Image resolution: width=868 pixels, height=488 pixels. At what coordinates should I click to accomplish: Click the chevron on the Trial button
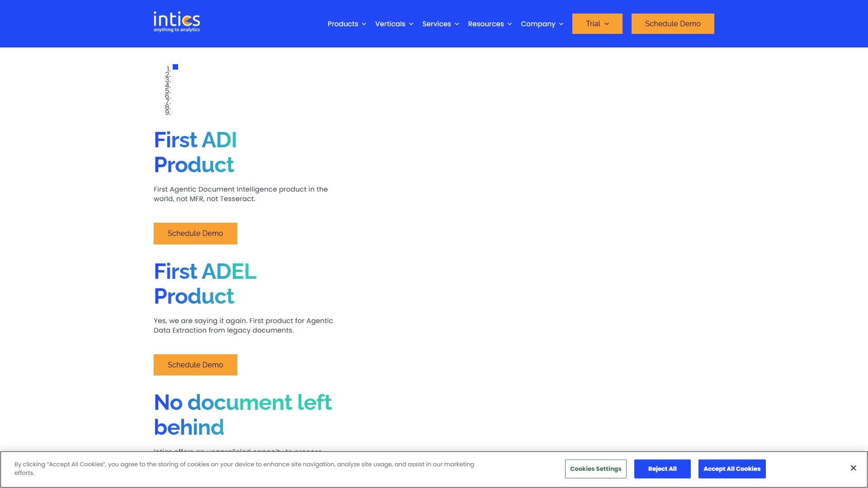click(607, 24)
